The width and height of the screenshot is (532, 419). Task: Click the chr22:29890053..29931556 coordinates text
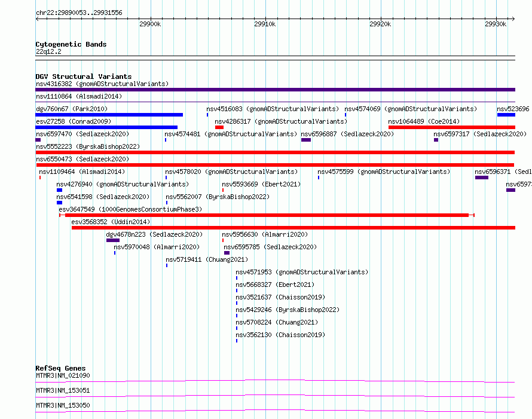79,13
